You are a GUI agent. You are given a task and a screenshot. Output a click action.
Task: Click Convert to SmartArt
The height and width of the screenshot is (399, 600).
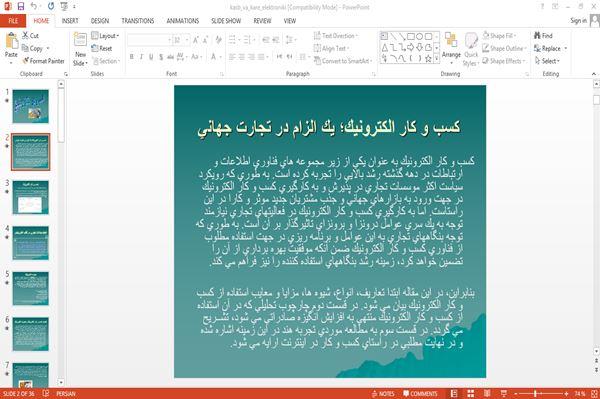(x=343, y=61)
